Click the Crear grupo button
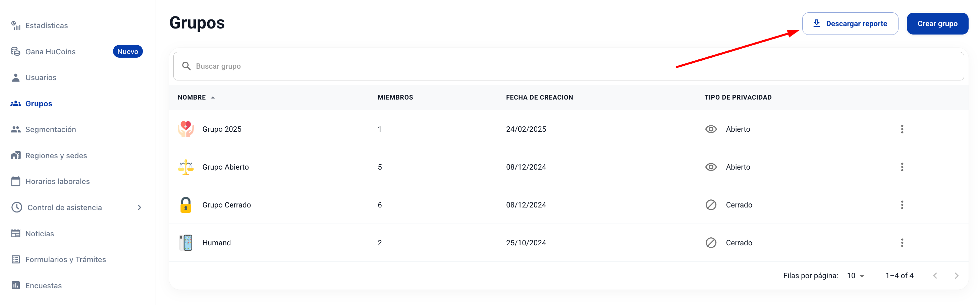980x305 pixels. tap(937, 23)
